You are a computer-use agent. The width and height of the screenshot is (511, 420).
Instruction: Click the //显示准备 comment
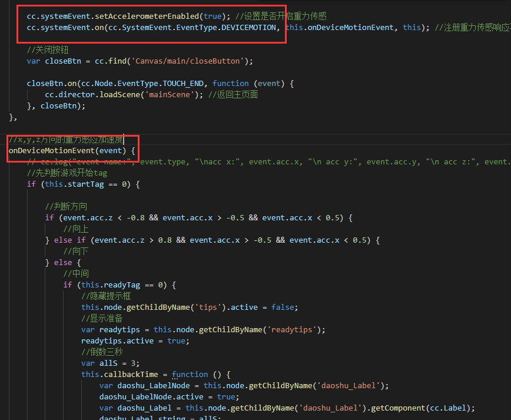coord(102,319)
